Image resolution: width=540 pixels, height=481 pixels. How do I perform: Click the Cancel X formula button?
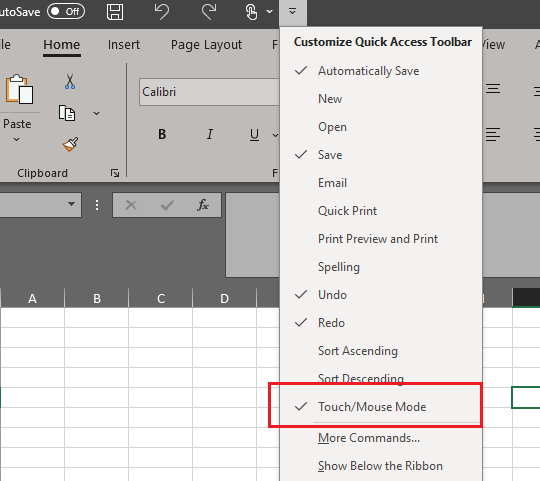(x=131, y=205)
